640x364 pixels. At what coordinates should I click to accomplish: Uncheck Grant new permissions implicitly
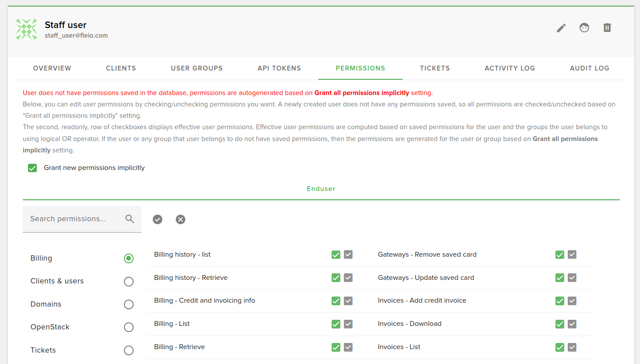[32, 168]
